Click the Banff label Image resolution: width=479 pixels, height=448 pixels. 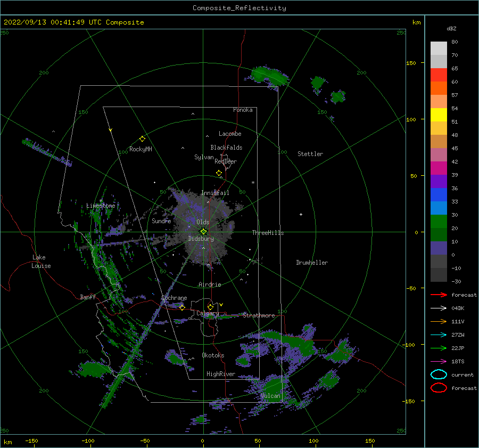click(88, 297)
